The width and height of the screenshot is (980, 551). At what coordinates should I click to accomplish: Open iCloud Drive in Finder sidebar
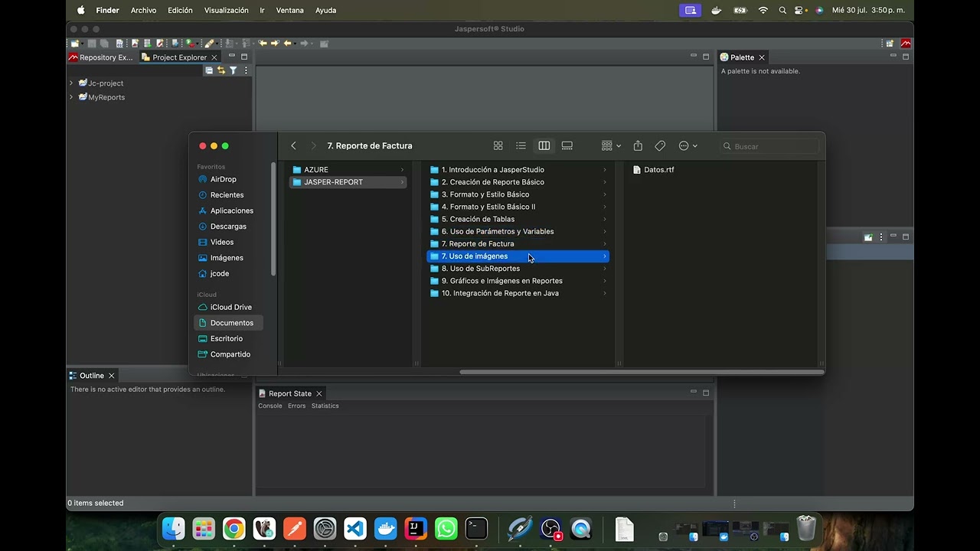pyautogui.click(x=230, y=307)
